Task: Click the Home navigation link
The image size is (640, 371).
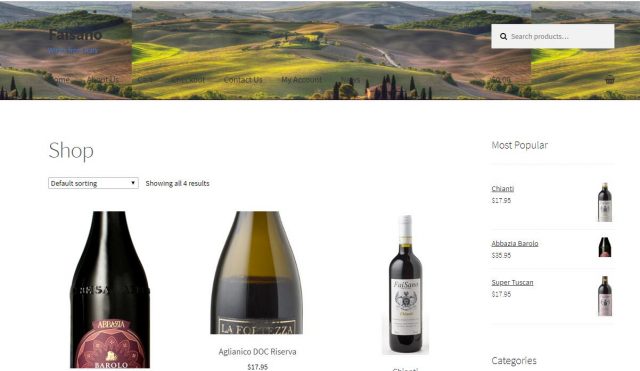Action: [60, 80]
